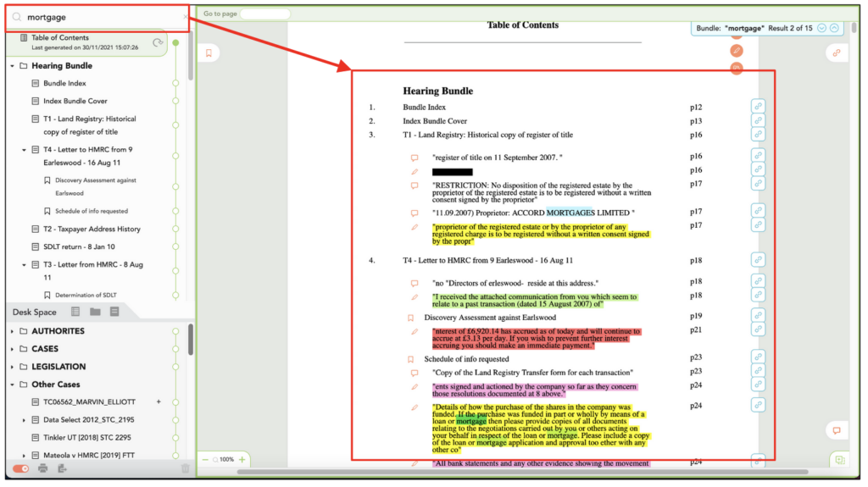This screenshot has width=868, height=487.
Task: Collapse the Hearing Bundle folder
Action: [12, 66]
